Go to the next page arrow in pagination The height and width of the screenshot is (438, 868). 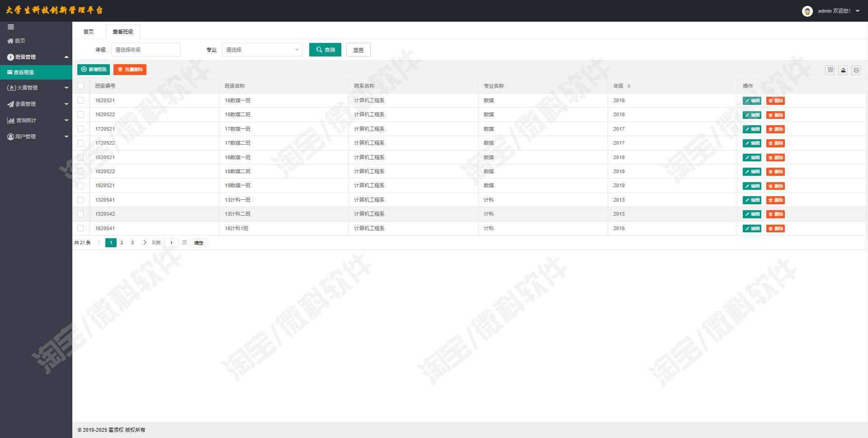tap(145, 243)
